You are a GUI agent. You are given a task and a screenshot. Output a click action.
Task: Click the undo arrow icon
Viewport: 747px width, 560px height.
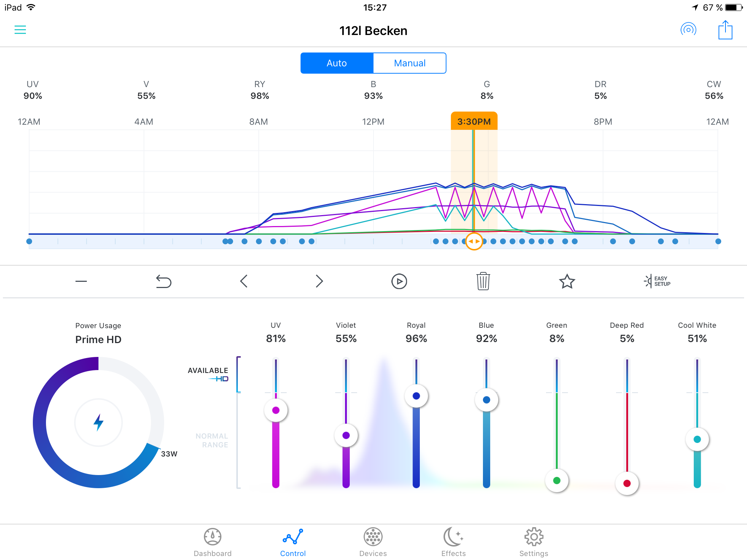163,281
